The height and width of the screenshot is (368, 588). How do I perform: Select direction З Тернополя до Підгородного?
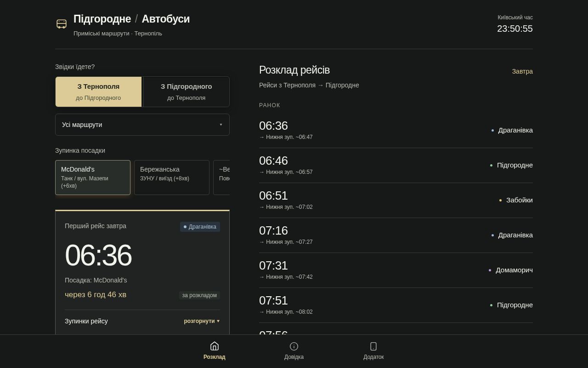(x=98, y=92)
